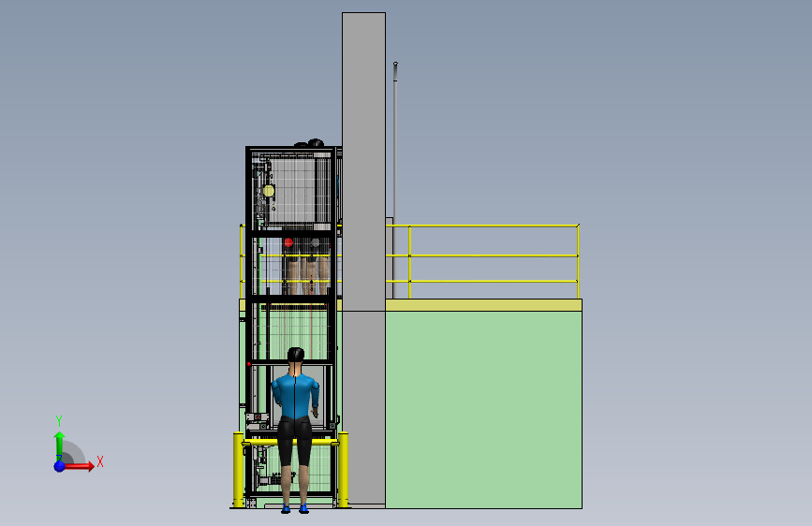Select the yellow round gauge in the upper cabinet

tap(268, 191)
